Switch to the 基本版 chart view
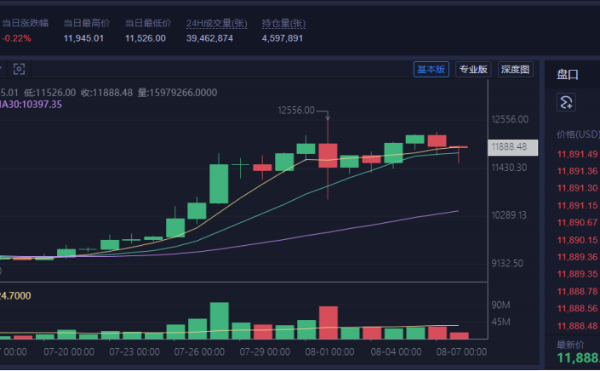The image size is (600, 371). click(x=431, y=69)
